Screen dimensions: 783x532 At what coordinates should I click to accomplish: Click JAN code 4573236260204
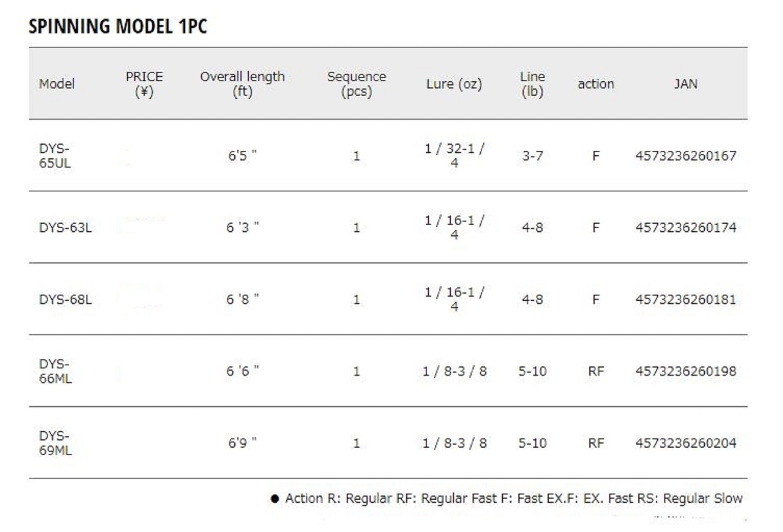(x=686, y=443)
